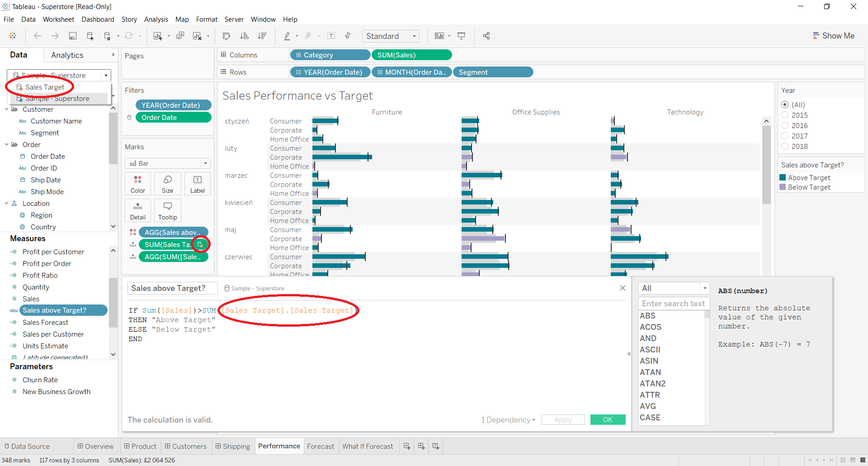The width and height of the screenshot is (868, 466).
Task: Expand the 1 Dependency dropdown
Action: (508, 420)
